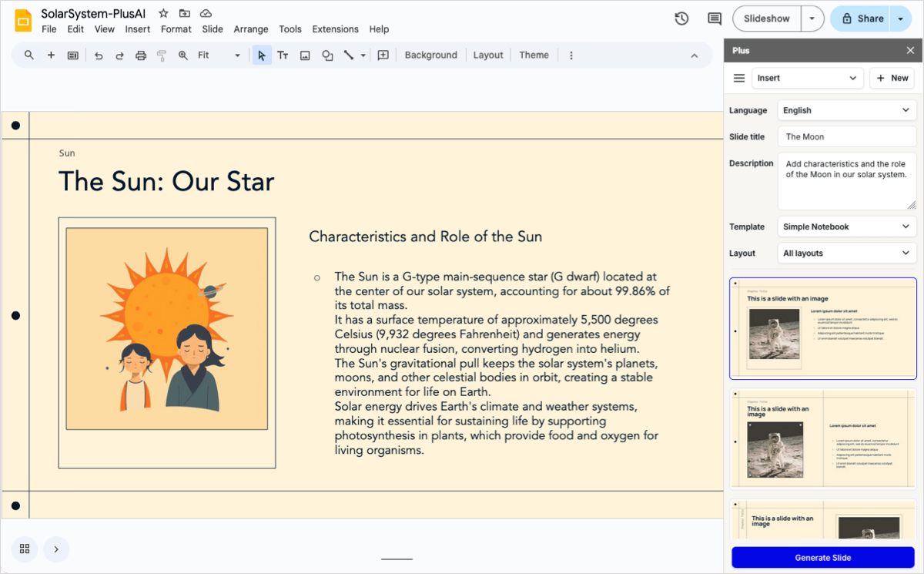Click the undo arrow in the toolbar
Image resolution: width=924 pixels, height=574 pixels.
tap(99, 55)
